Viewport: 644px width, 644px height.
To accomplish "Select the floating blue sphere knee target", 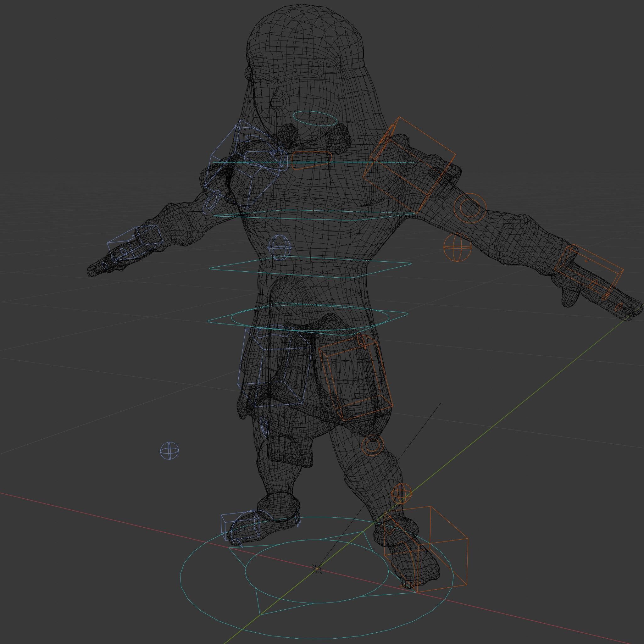I will coord(169,451).
